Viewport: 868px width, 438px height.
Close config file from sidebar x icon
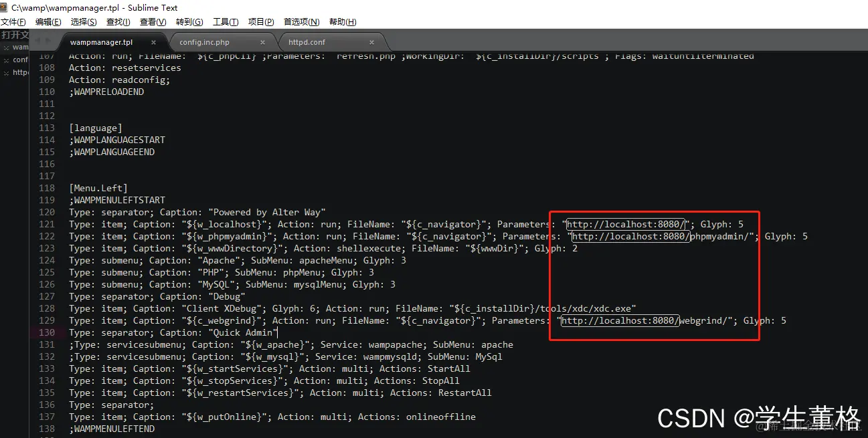click(x=6, y=60)
